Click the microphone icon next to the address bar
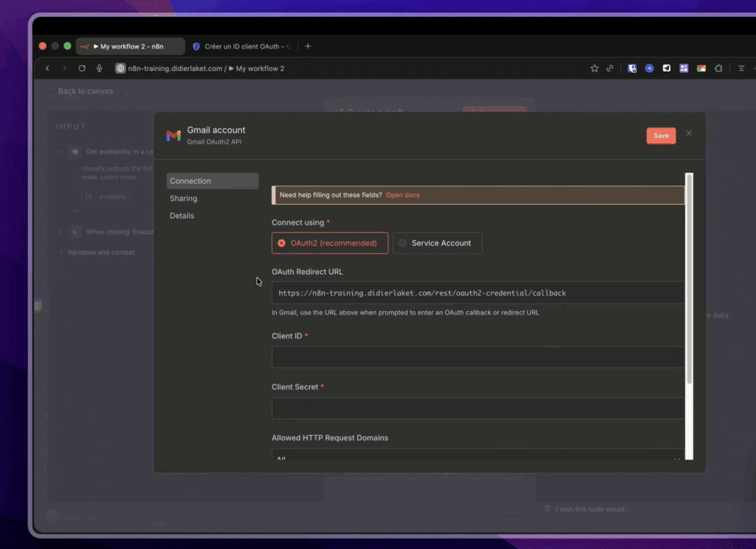This screenshot has height=549, width=756. 99,68
